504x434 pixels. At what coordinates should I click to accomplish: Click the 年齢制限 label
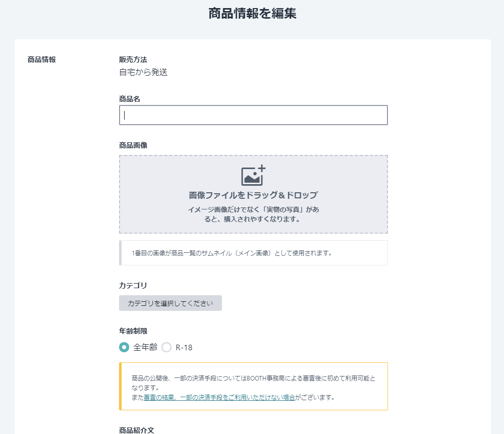coord(133,331)
